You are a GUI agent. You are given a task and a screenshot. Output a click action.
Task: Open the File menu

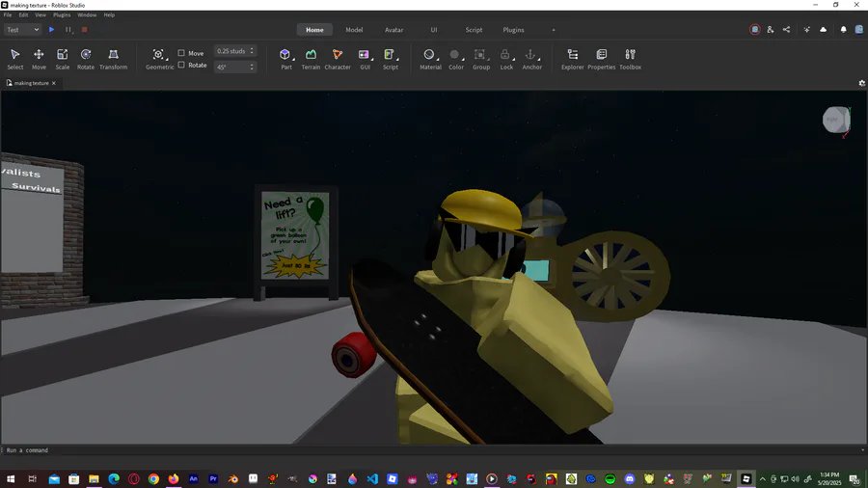tap(8, 14)
